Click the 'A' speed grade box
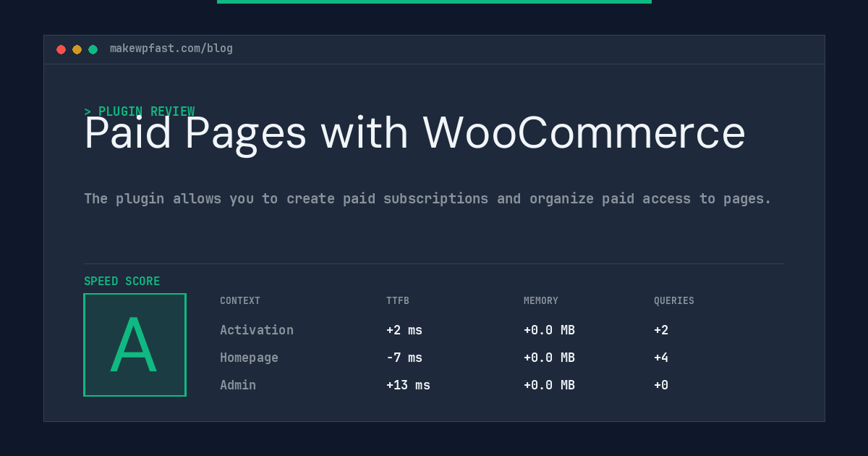 pos(135,345)
